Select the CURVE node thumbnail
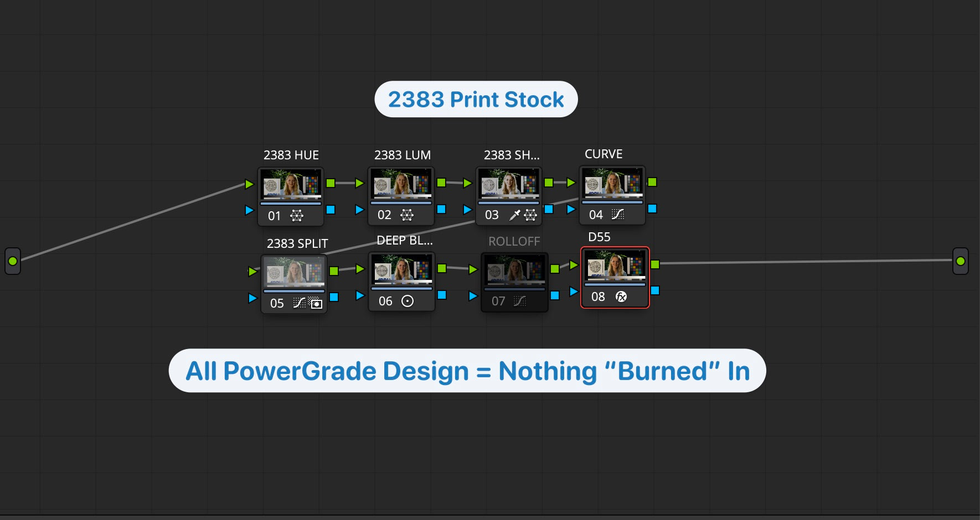The image size is (980, 520). [x=612, y=183]
